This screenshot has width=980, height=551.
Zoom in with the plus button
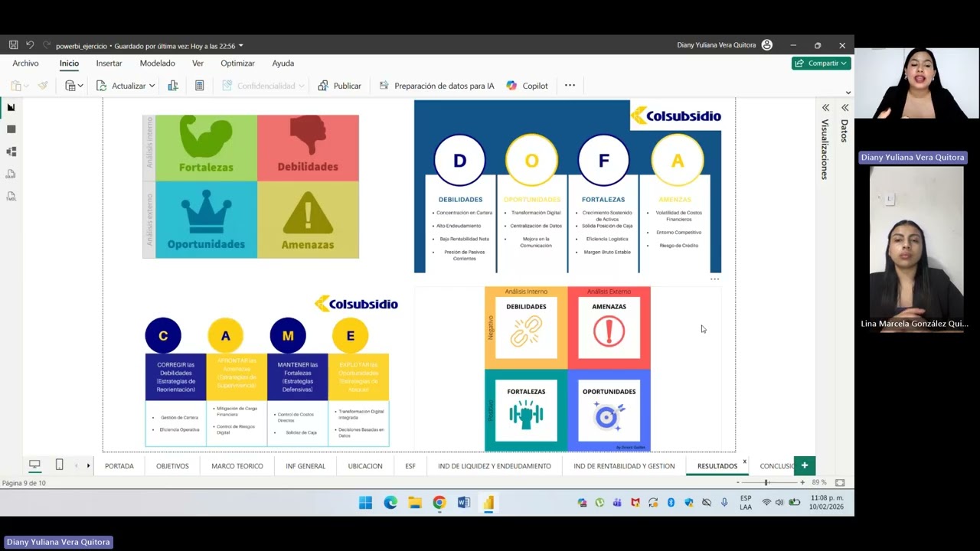pyautogui.click(x=802, y=483)
